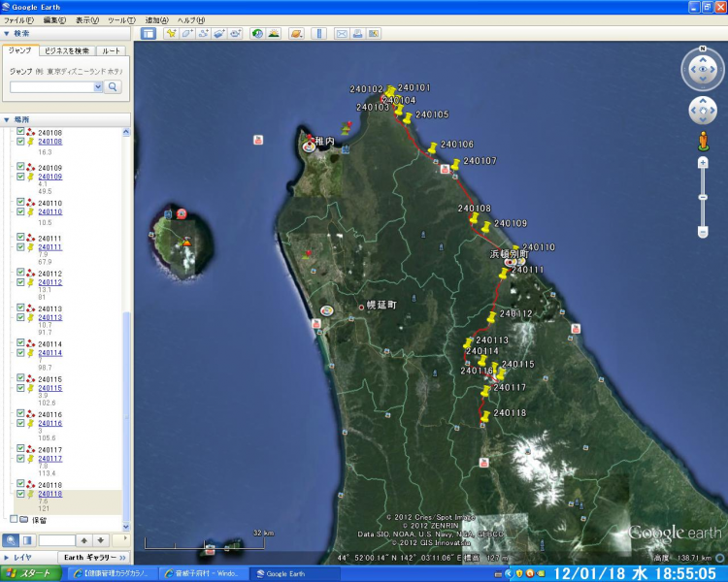The width and height of the screenshot is (728, 582).
Task: Click the Add Placemark pushpin tool
Action: tap(171, 33)
